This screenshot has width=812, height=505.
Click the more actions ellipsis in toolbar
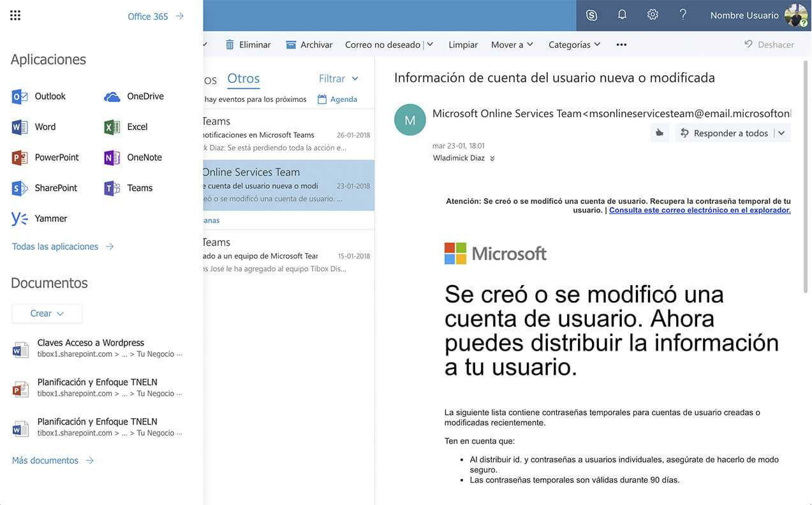coord(621,45)
